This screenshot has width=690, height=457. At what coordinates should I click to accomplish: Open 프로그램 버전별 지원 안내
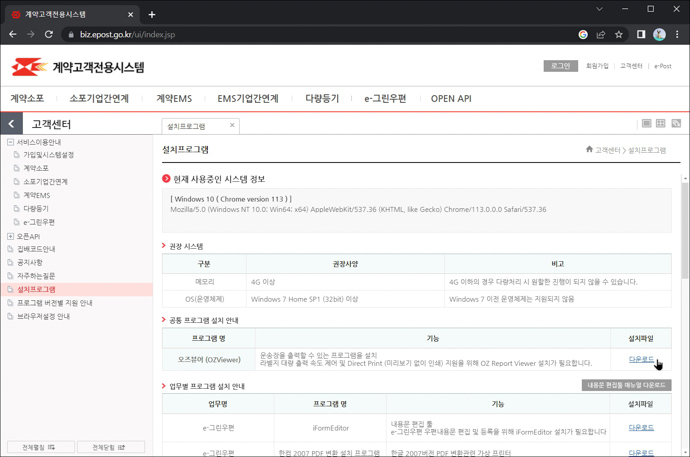click(x=55, y=303)
